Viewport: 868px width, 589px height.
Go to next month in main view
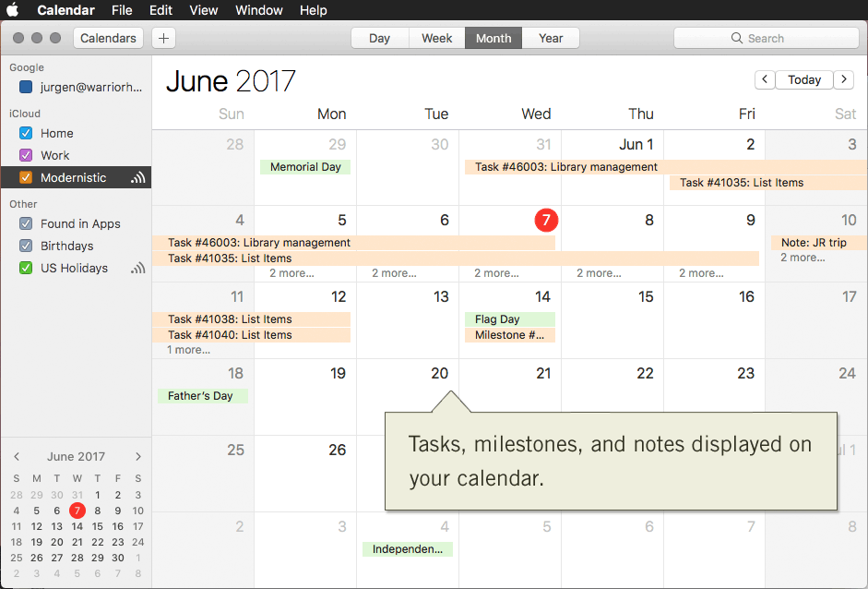tap(844, 79)
